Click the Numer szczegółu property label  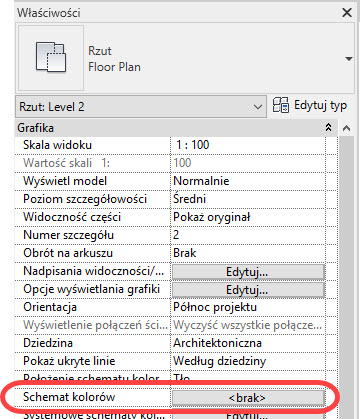coord(68,235)
